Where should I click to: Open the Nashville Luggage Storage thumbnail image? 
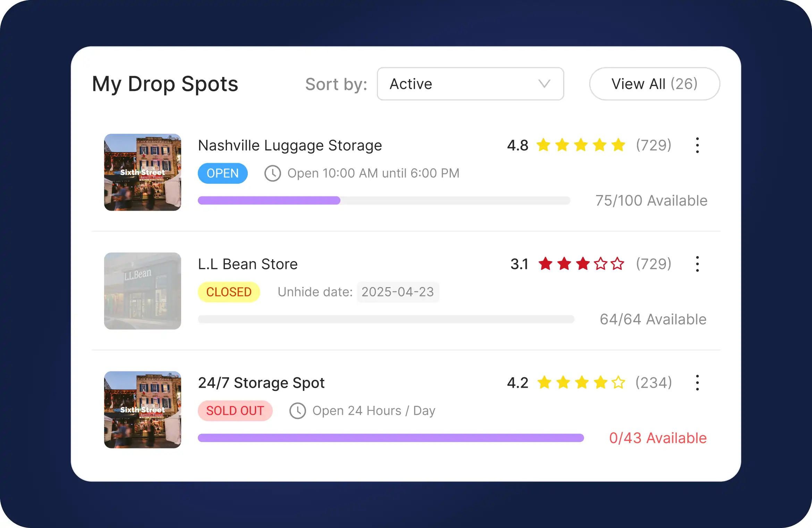(143, 172)
